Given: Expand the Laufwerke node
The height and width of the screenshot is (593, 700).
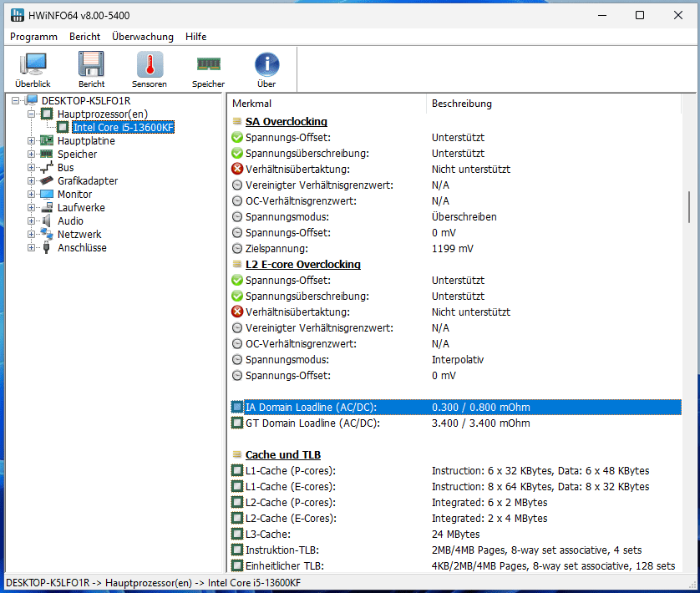Looking at the screenshot, I should [x=31, y=208].
